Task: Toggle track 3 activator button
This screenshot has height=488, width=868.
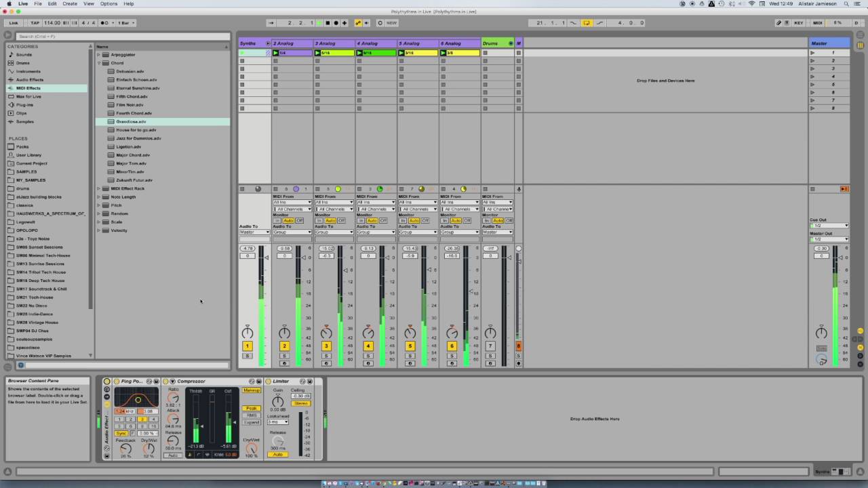Action: [326, 346]
